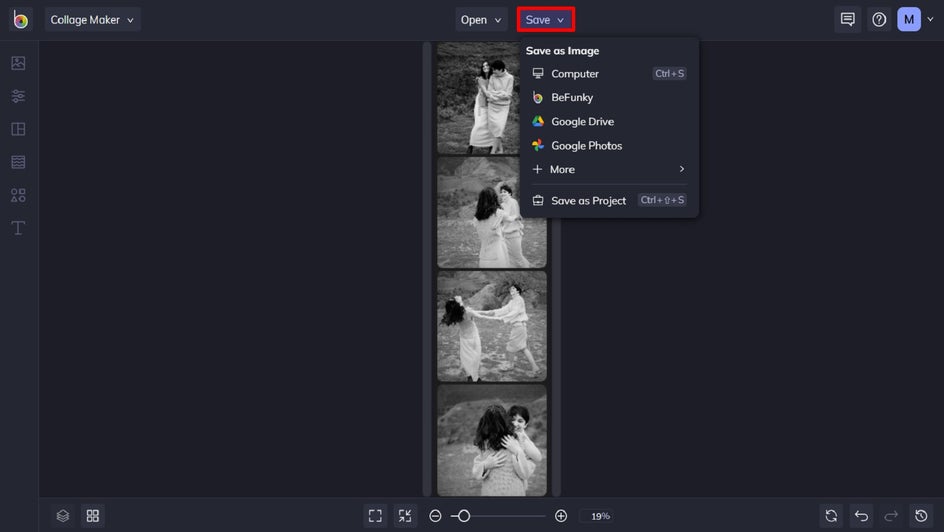Click the redo arrow icon
Screen dimensions: 944x532
(891, 516)
